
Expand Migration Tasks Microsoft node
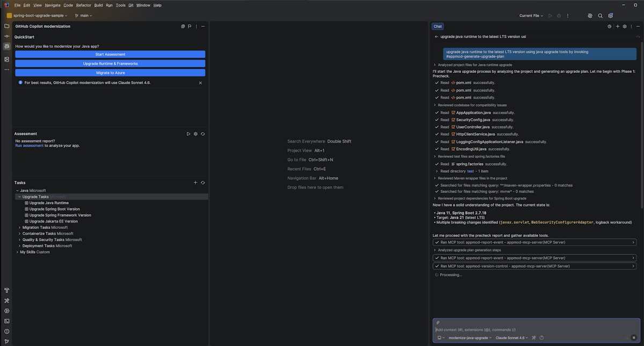pyautogui.click(x=20, y=227)
